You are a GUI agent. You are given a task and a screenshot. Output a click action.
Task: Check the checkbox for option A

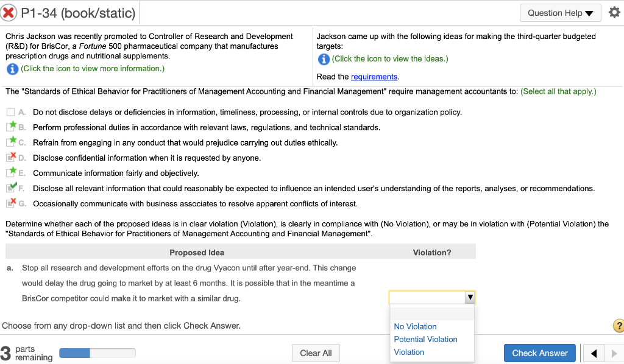[10, 111]
